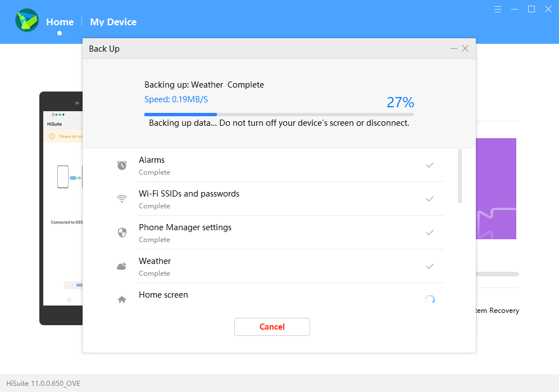Switch to the Home tab
Screen dimensions: 559x392
pos(60,21)
